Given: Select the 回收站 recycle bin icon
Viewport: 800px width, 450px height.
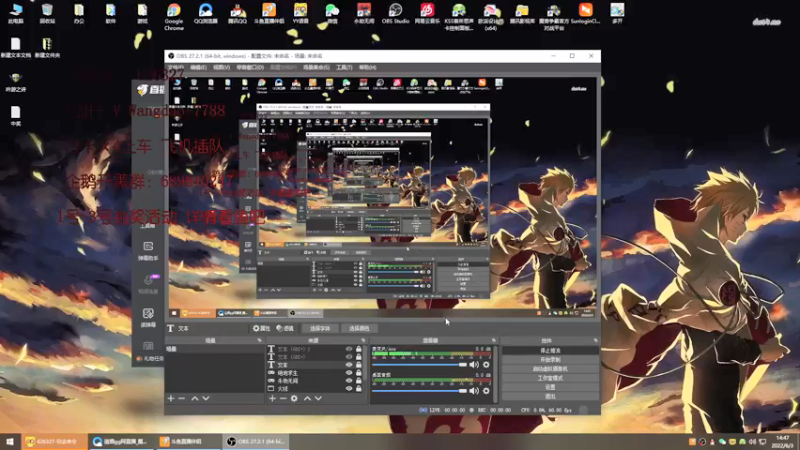Looking at the screenshot, I should 47,14.
